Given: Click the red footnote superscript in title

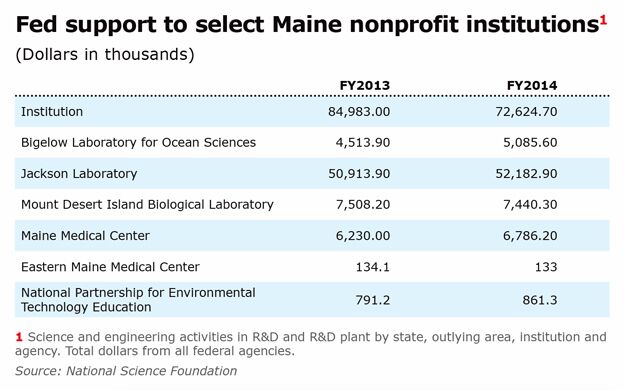Looking at the screenshot, I should pos(603,20).
